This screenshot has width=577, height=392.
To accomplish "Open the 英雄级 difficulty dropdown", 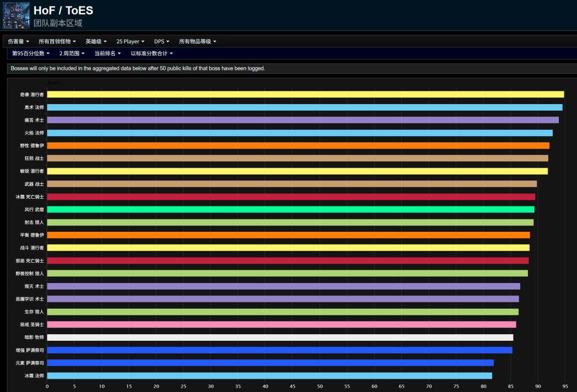I will [96, 42].
